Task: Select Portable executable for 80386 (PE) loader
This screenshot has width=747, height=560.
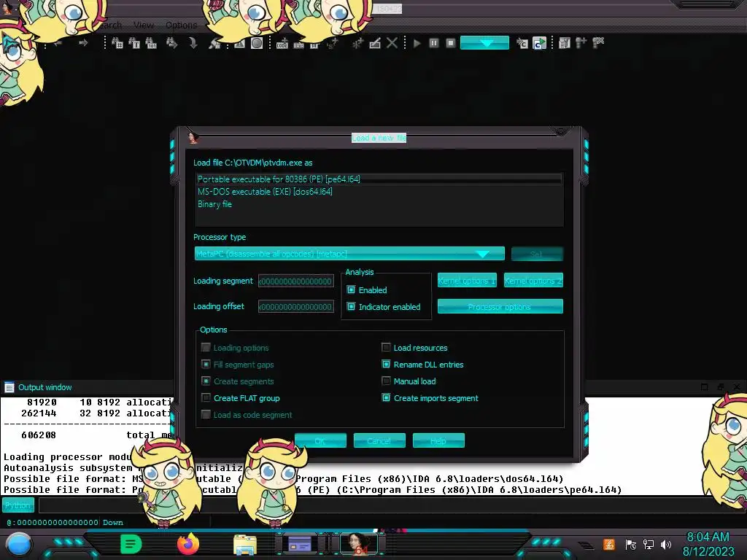Action: click(x=379, y=179)
